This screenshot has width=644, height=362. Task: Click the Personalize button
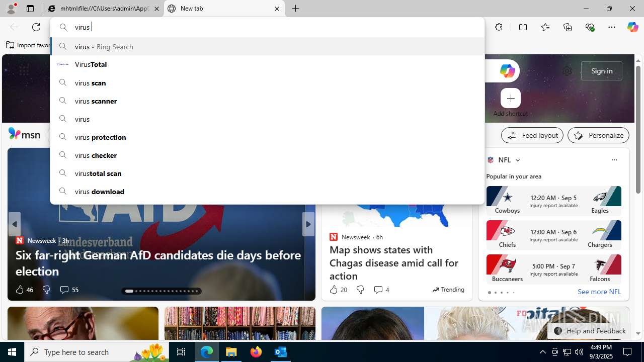click(x=598, y=135)
